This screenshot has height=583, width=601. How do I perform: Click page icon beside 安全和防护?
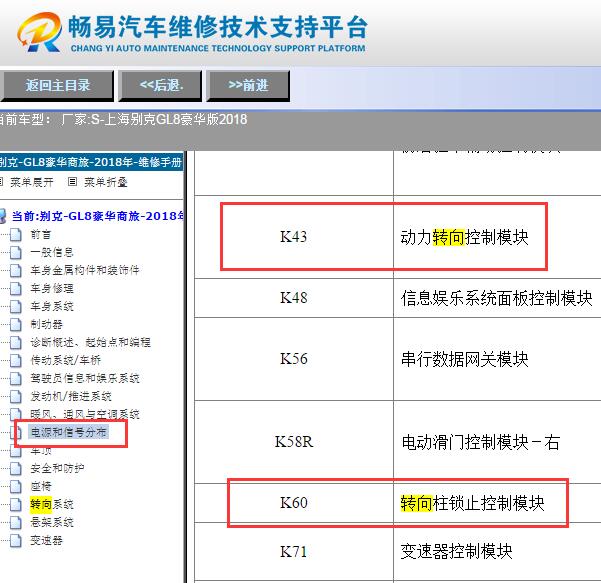coord(16,468)
